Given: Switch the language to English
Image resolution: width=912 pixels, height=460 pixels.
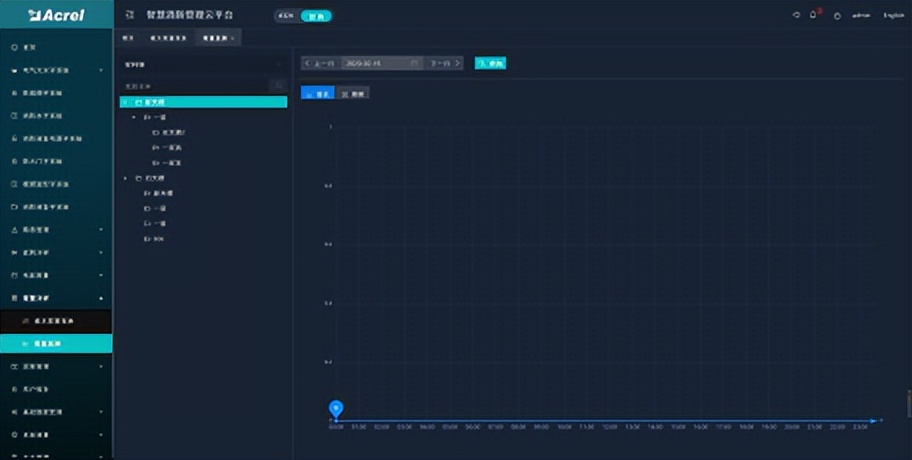Looking at the screenshot, I should click(893, 16).
